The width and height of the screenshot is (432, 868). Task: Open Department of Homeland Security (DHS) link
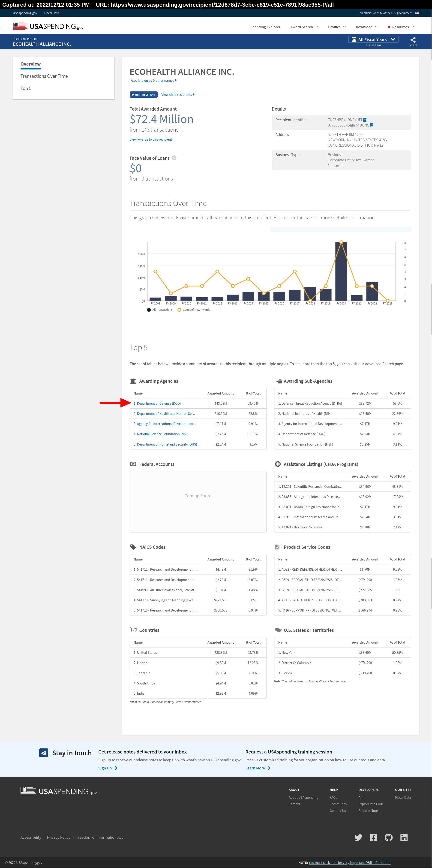click(165, 444)
